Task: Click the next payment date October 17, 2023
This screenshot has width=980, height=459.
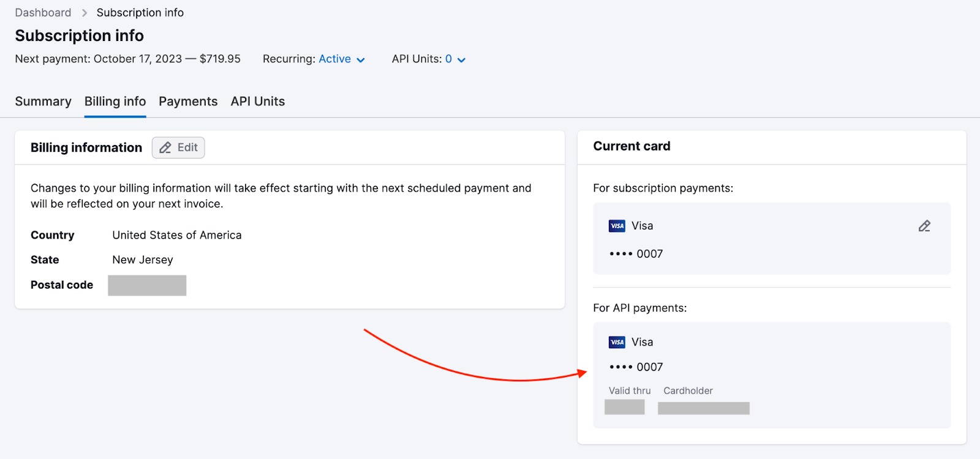Action: click(x=138, y=59)
